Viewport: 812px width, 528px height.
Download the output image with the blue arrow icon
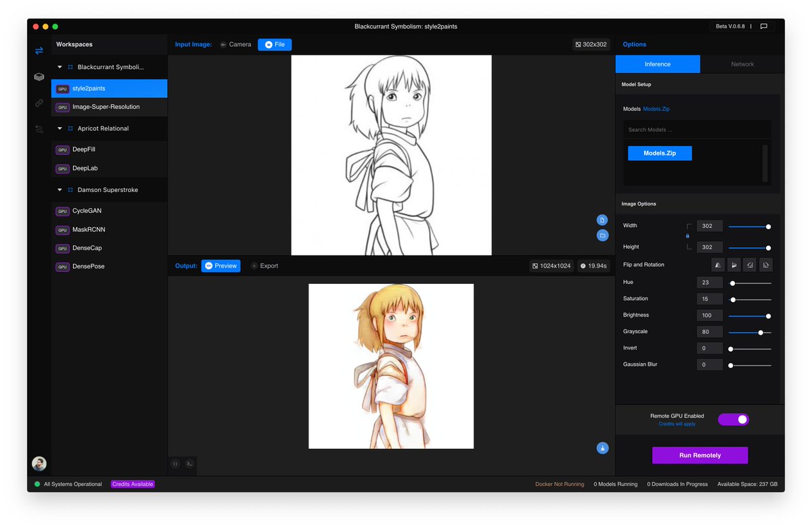602,448
